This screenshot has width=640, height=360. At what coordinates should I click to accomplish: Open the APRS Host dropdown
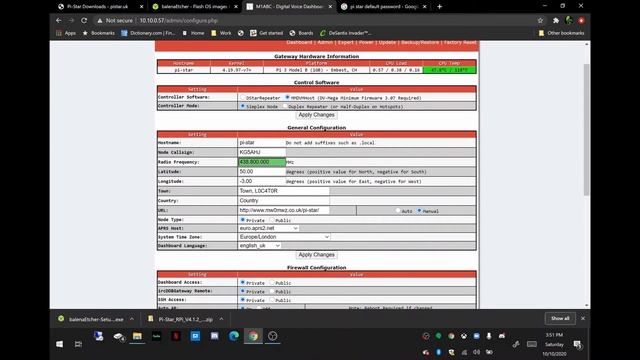point(268,228)
